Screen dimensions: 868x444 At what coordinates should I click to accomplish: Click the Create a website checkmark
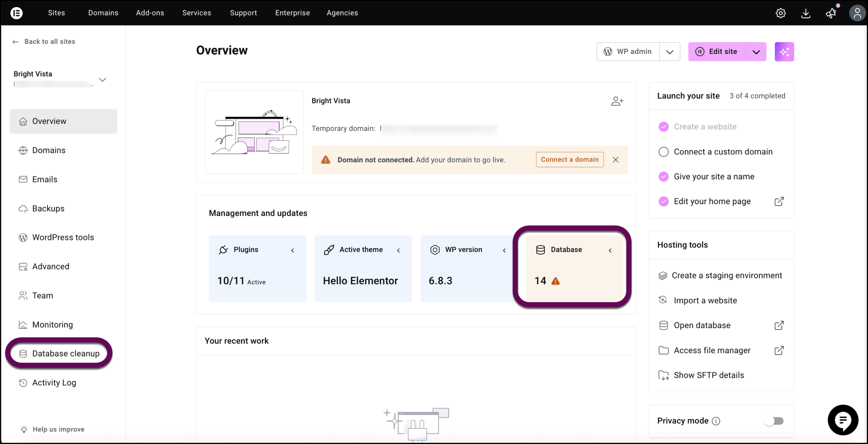coord(663,127)
